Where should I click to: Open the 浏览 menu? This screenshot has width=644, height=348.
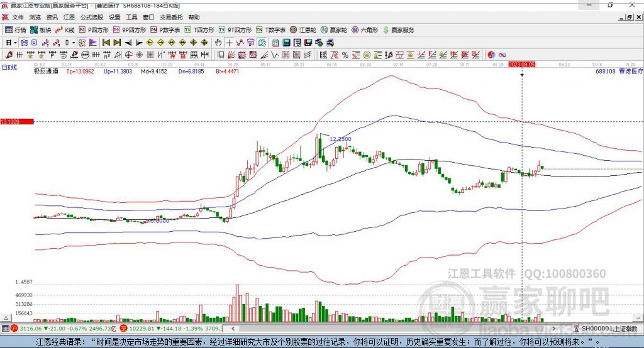click(35, 17)
